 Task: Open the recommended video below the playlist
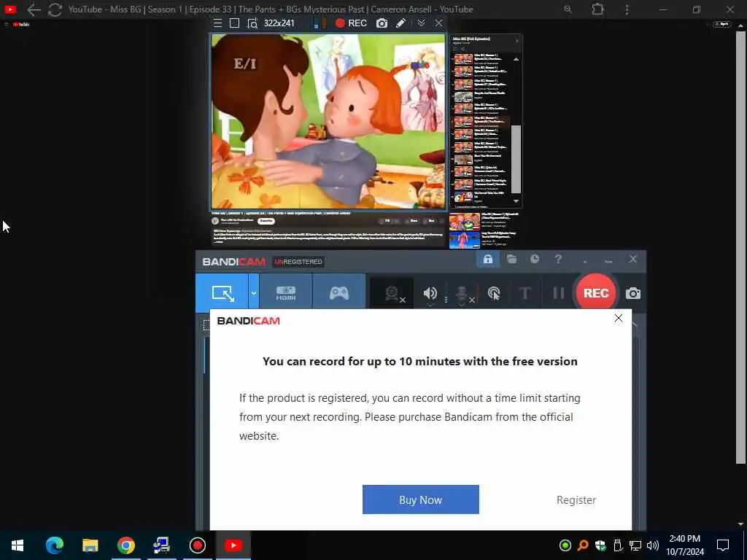[x=464, y=222]
